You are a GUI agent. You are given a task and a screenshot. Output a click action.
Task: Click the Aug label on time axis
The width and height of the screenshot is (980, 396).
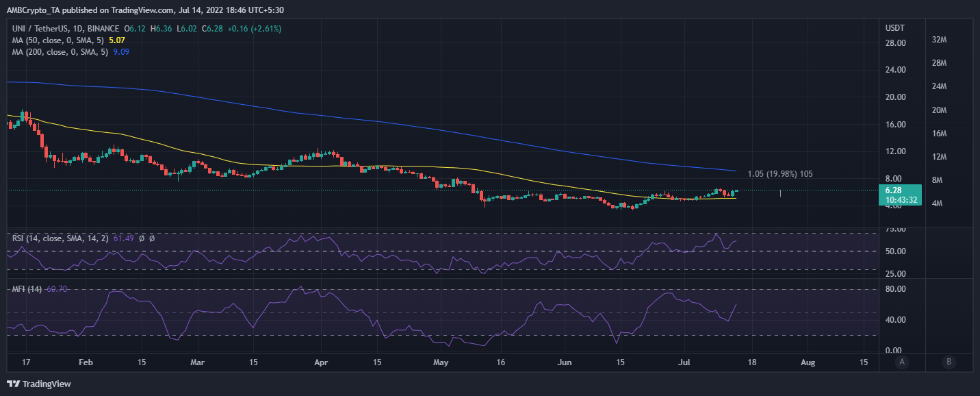(808, 362)
